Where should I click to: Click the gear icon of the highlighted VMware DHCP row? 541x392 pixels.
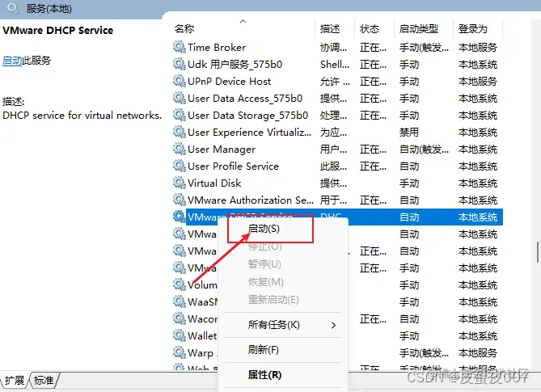coord(179,217)
